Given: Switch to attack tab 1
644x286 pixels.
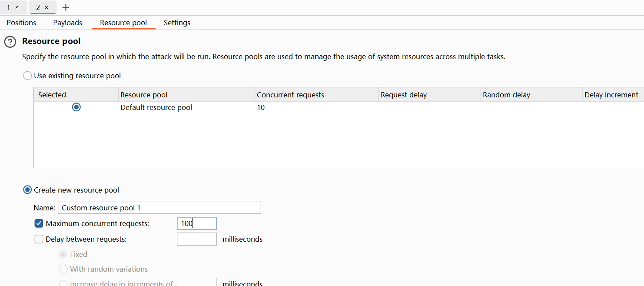Looking at the screenshot, I should coord(9,7).
